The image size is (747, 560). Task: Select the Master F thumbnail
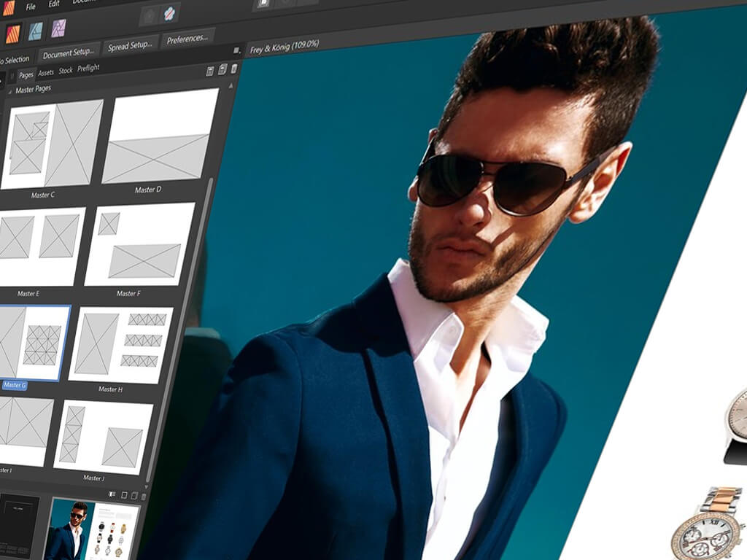click(x=140, y=244)
